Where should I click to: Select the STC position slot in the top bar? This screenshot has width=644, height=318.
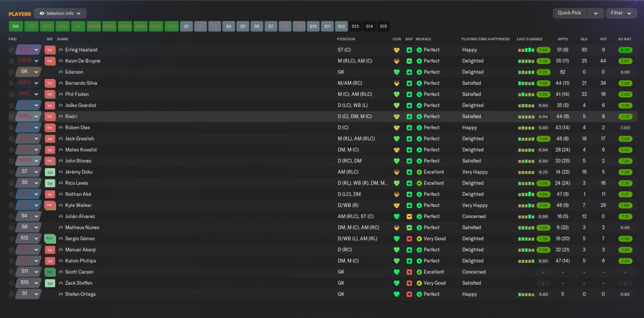tap(172, 26)
